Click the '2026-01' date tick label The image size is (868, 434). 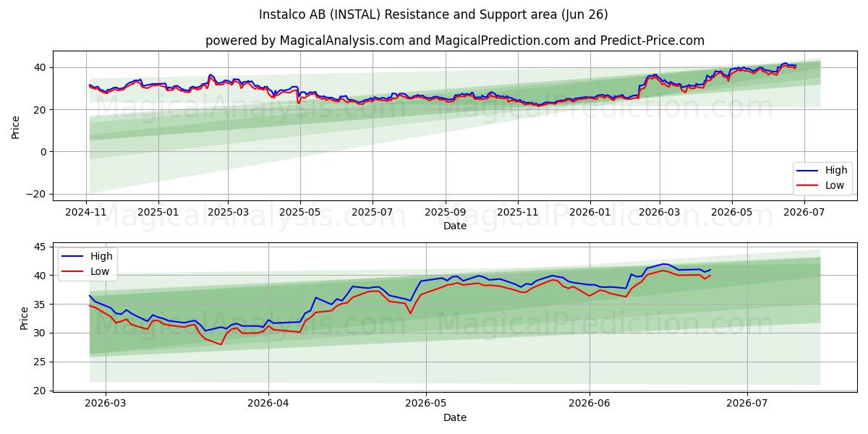pyautogui.click(x=590, y=213)
